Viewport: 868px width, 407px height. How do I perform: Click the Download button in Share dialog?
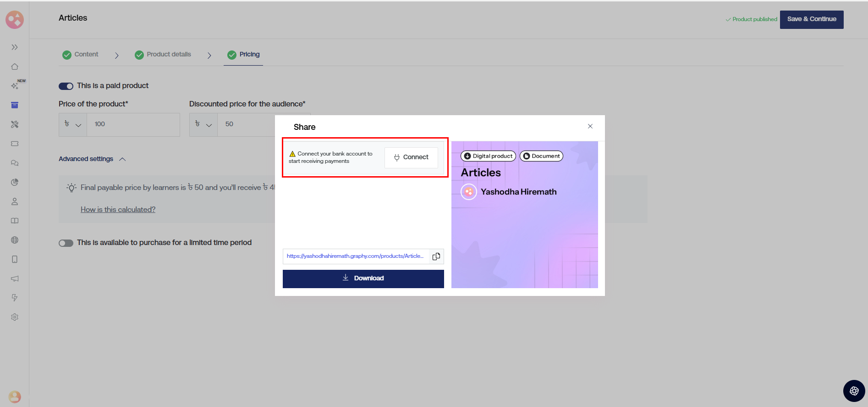click(363, 279)
